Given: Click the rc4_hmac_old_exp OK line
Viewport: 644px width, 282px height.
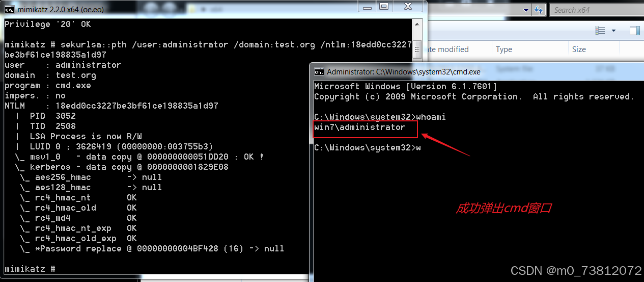Looking at the screenshot, I should (78, 239).
